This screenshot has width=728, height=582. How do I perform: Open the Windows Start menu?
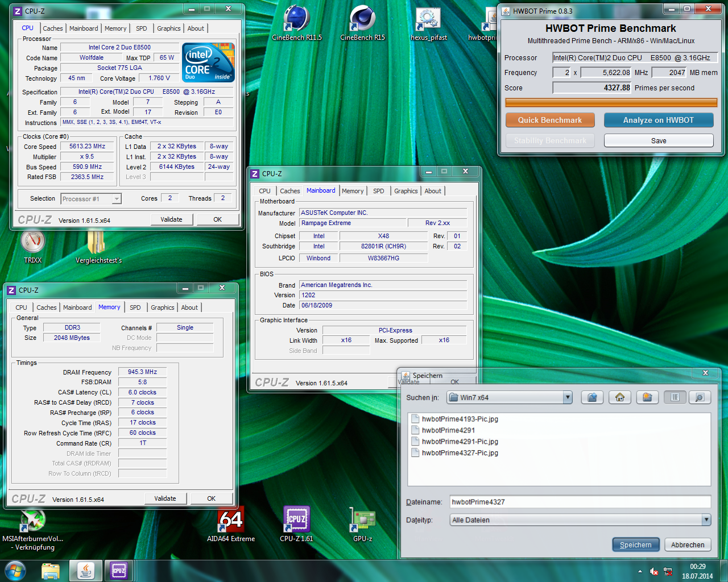(15, 571)
